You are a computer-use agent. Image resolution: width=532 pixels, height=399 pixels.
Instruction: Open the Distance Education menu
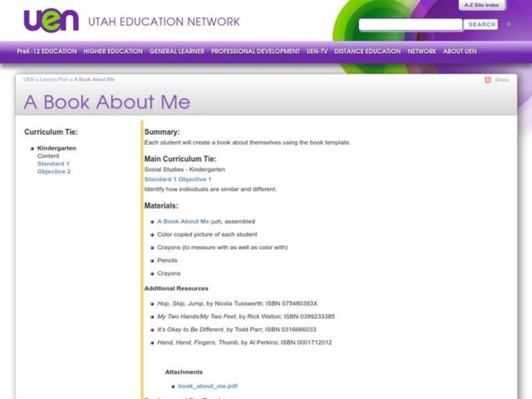pyautogui.click(x=368, y=51)
